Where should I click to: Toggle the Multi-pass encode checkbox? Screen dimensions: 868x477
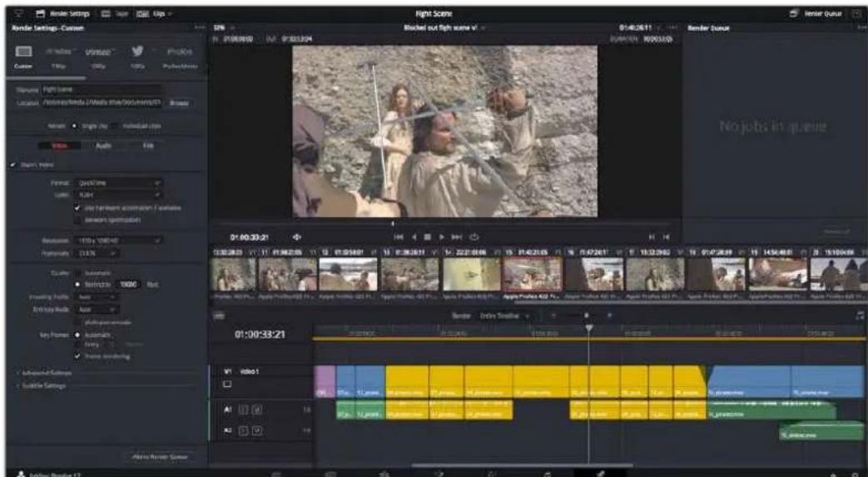(x=77, y=322)
